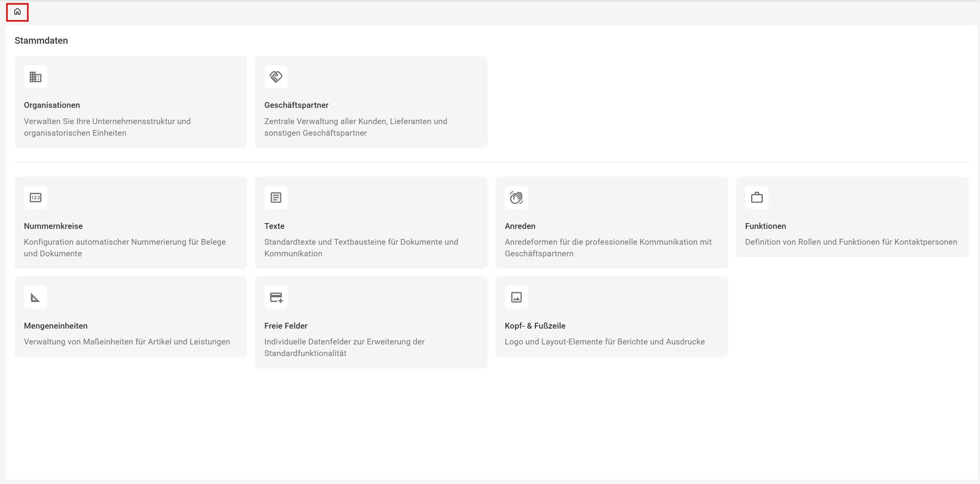This screenshot has width=980, height=484.
Task: Go to Anreden salutation settings
Action: [520, 226]
